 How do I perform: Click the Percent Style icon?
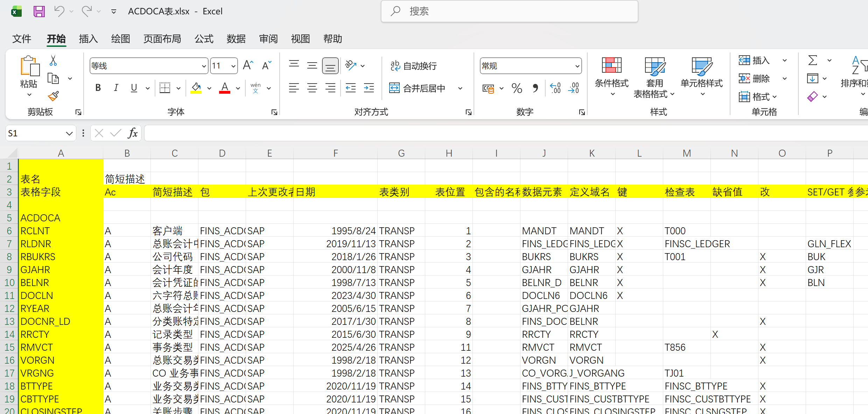(517, 88)
